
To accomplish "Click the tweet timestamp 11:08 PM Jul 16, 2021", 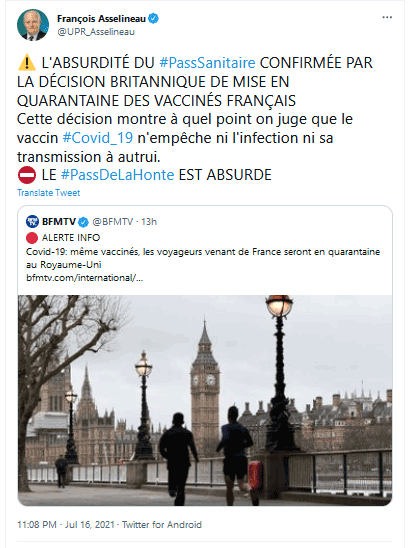I will pos(66,525).
